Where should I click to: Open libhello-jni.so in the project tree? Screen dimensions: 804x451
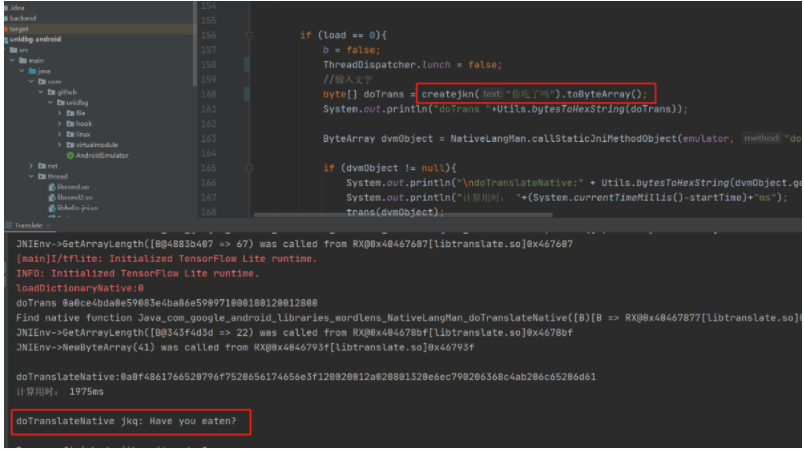pos(77,208)
